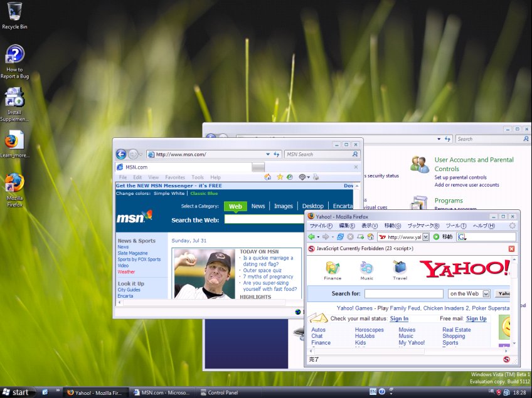Open Install Supplemental desktop shortcut
This screenshot has width=532, height=398.
click(14, 105)
